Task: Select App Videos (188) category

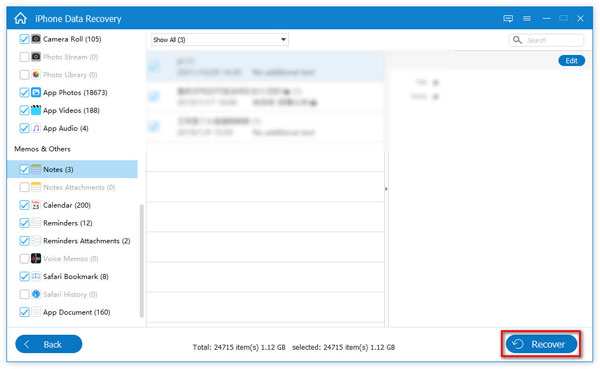Action: (71, 111)
